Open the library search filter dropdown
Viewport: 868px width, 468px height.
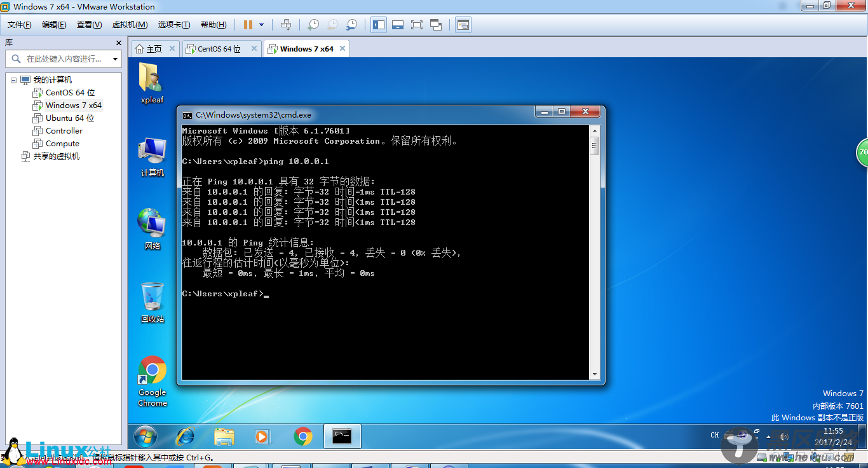(x=115, y=59)
